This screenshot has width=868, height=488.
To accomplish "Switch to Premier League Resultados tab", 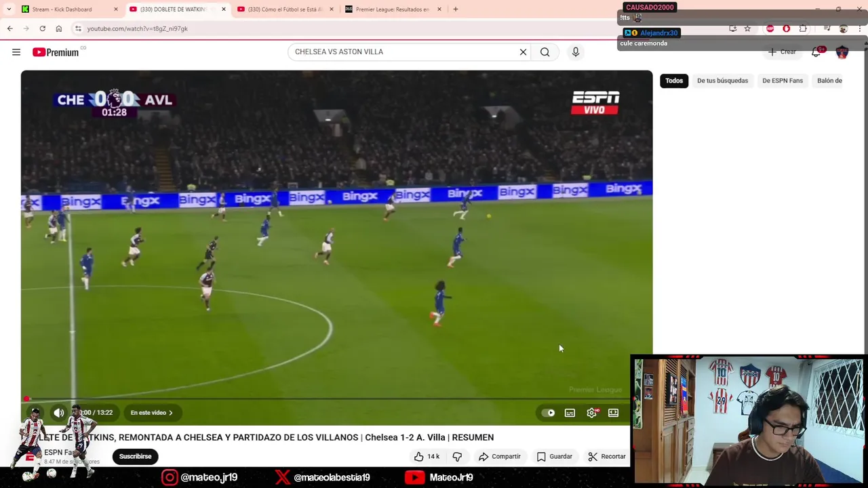I will (392, 9).
